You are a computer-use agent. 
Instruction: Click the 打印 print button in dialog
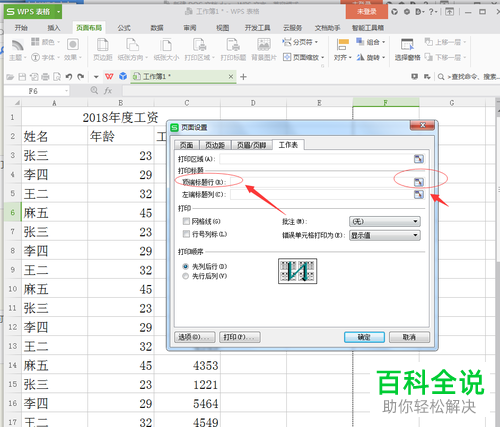click(240, 337)
